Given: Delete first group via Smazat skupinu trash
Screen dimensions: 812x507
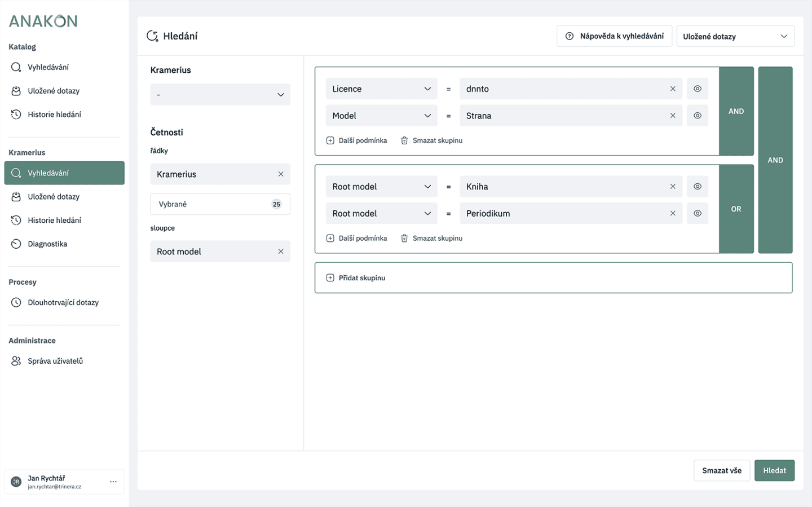Looking at the screenshot, I should coord(431,140).
